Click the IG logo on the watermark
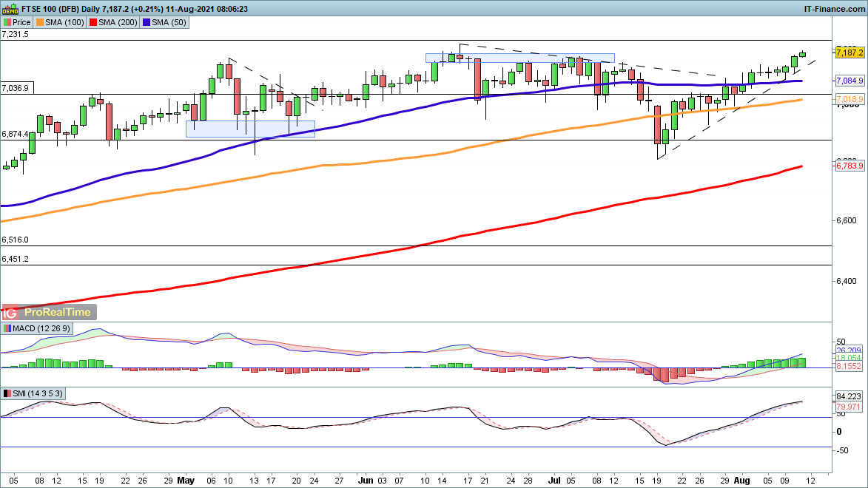868x488 pixels. (x=11, y=313)
